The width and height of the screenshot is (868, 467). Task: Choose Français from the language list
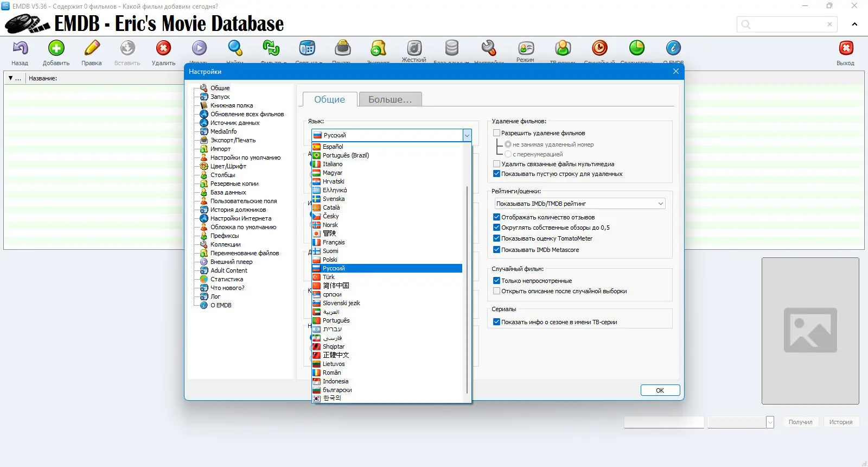pos(387,242)
